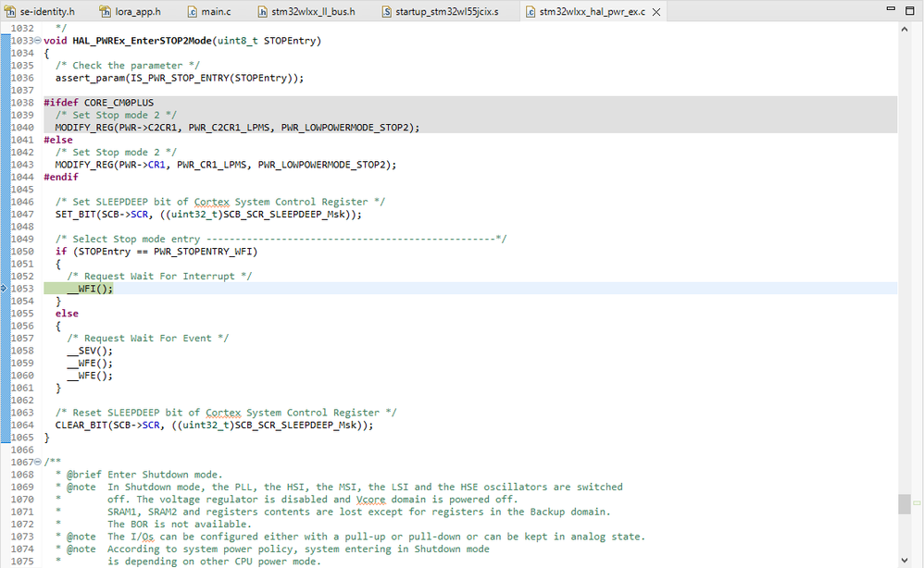Close the stm32wlxx_hal_pwr_ex.c tab

656,12
